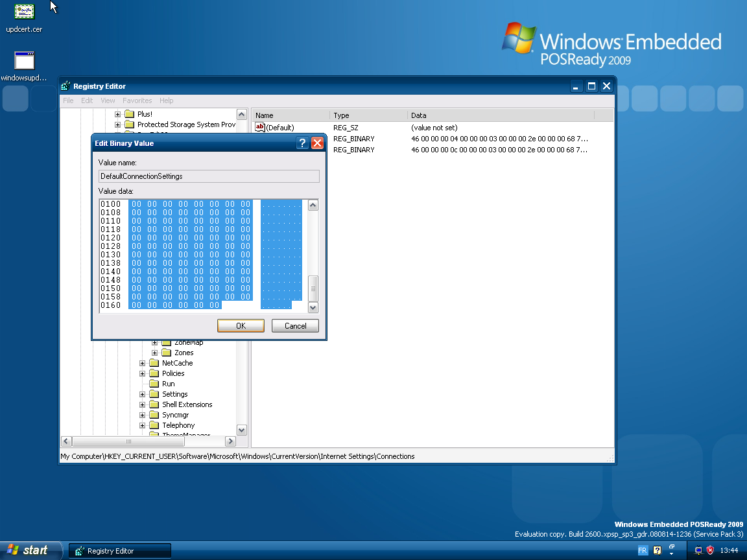Screen dimensions: 747x560
Task: Close the Edit Binary Value dialog
Action: 317,143
